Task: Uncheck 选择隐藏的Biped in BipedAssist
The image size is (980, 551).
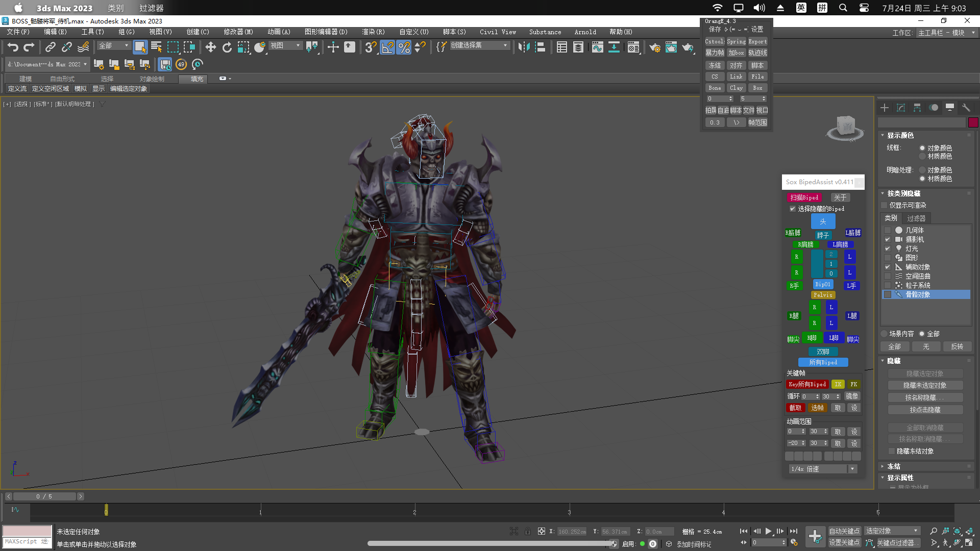Action: (793, 209)
